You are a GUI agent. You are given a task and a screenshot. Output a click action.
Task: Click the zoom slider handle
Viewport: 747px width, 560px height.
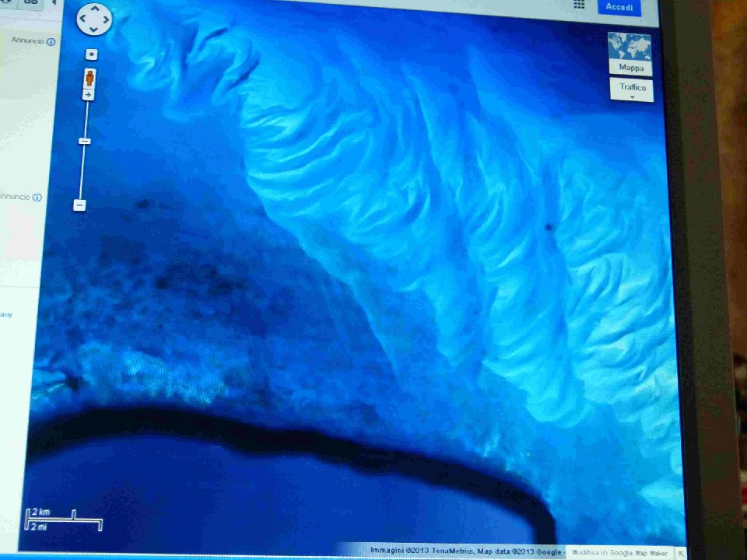(85, 141)
